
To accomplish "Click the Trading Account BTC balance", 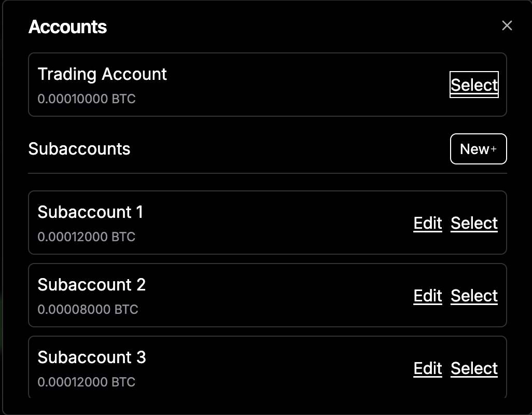I will tap(87, 99).
